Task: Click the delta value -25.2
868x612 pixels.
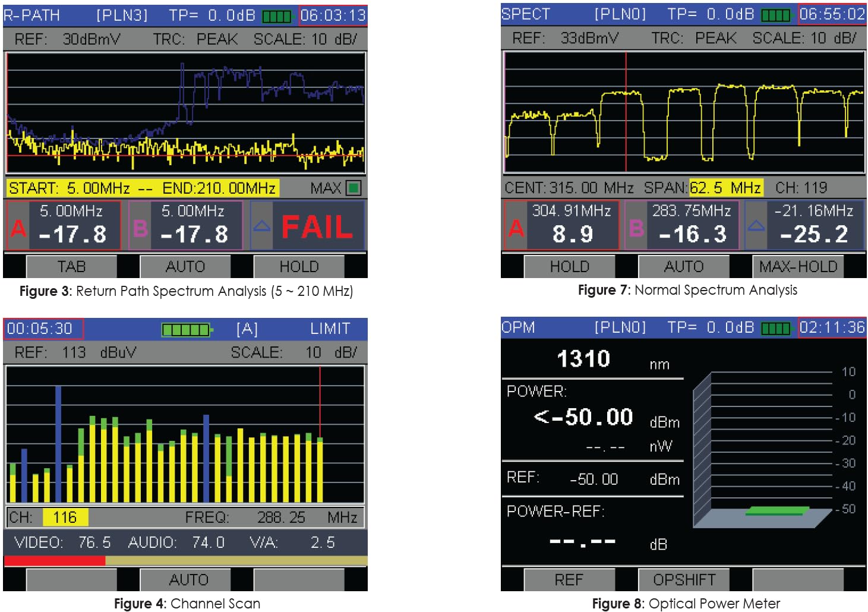Action: coord(814,234)
